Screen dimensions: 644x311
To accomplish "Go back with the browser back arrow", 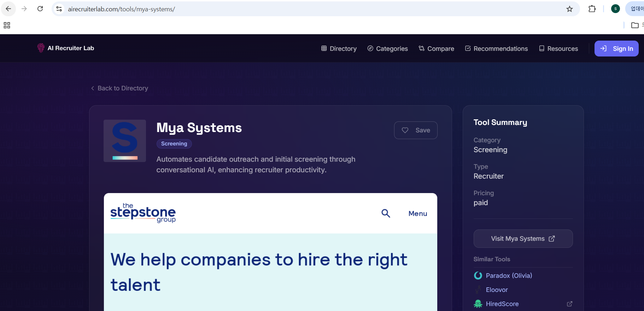I will 8,9.
